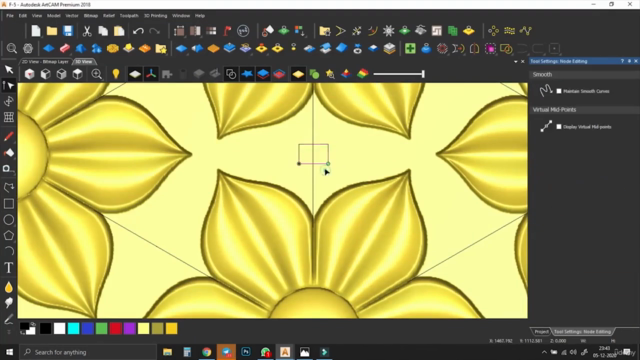Enable Display Virtual Mid-points checkbox
Screen dimensions: 640x360
[x=559, y=127]
